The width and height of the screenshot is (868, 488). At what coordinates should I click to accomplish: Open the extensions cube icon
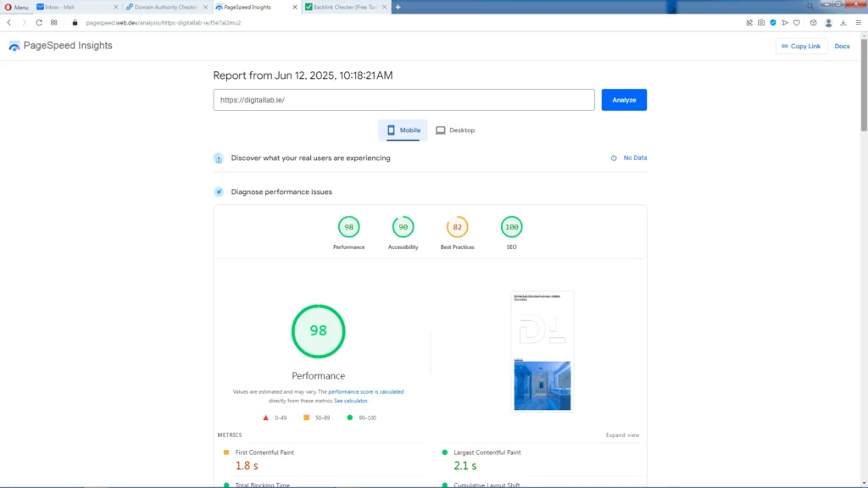[x=813, y=23]
